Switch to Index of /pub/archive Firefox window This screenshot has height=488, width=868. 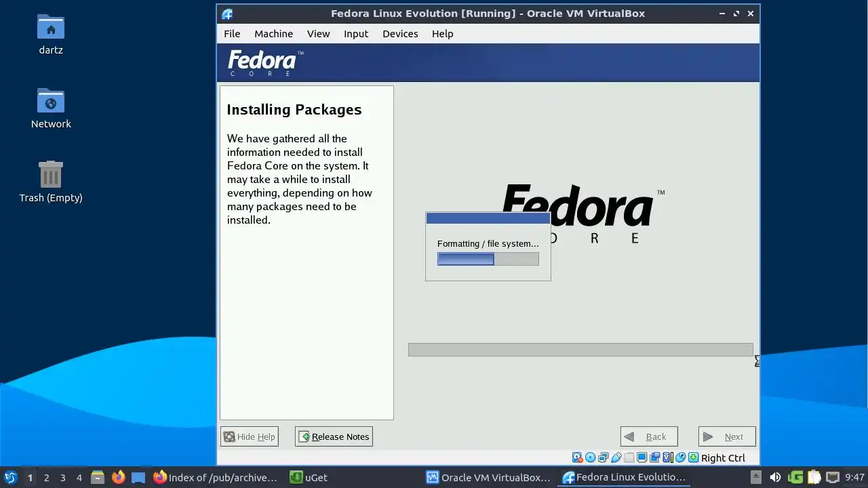[x=216, y=477]
